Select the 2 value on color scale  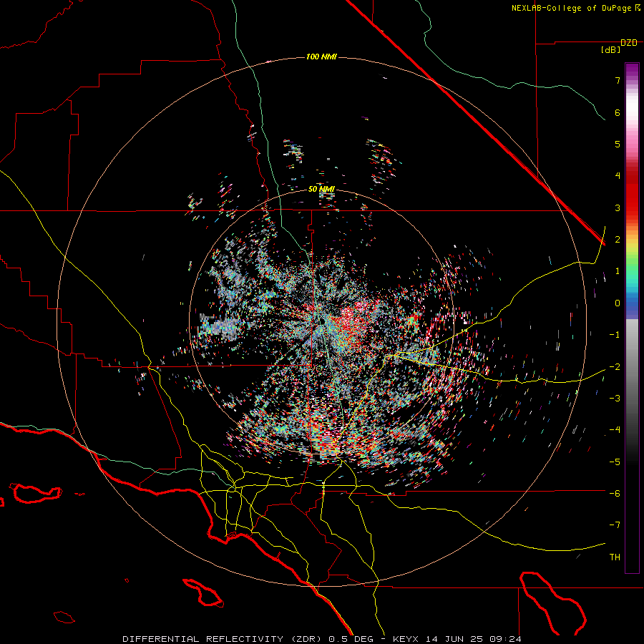(618, 240)
